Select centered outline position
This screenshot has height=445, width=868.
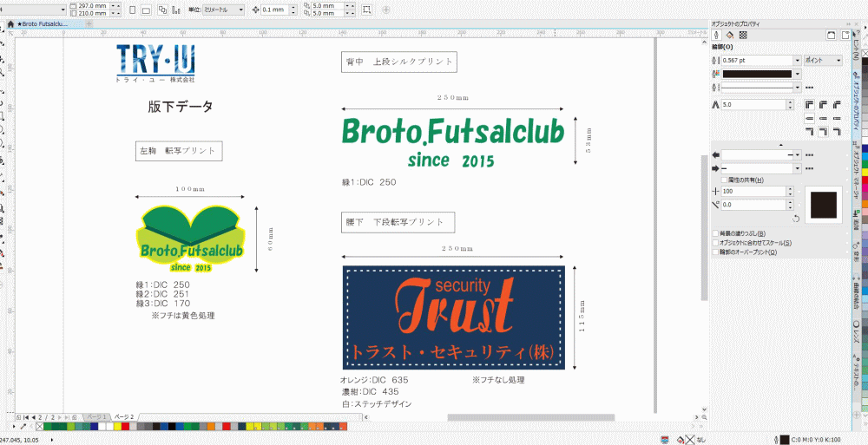(823, 131)
